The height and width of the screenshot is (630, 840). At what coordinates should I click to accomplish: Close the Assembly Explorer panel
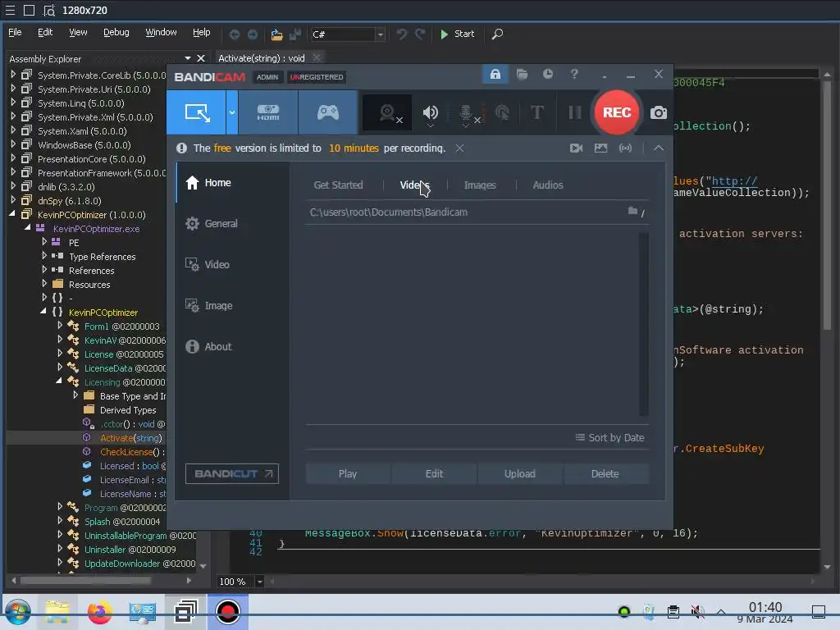click(201, 58)
